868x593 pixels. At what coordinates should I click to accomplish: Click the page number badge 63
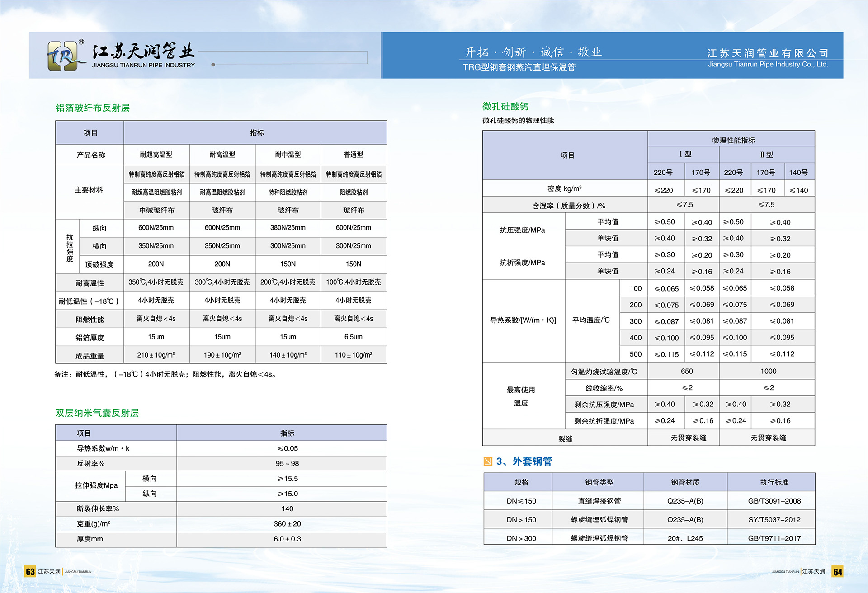click(30, 571)
